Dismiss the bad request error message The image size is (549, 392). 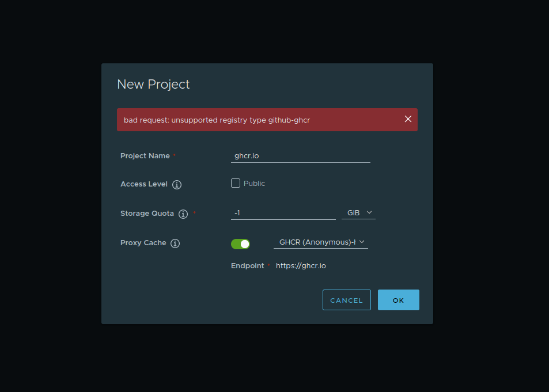[x=408, y=119]
